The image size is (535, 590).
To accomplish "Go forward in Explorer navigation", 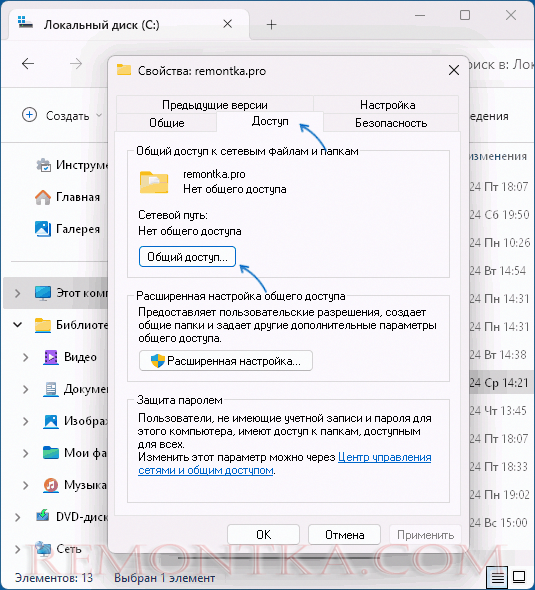I will (76, 64).
